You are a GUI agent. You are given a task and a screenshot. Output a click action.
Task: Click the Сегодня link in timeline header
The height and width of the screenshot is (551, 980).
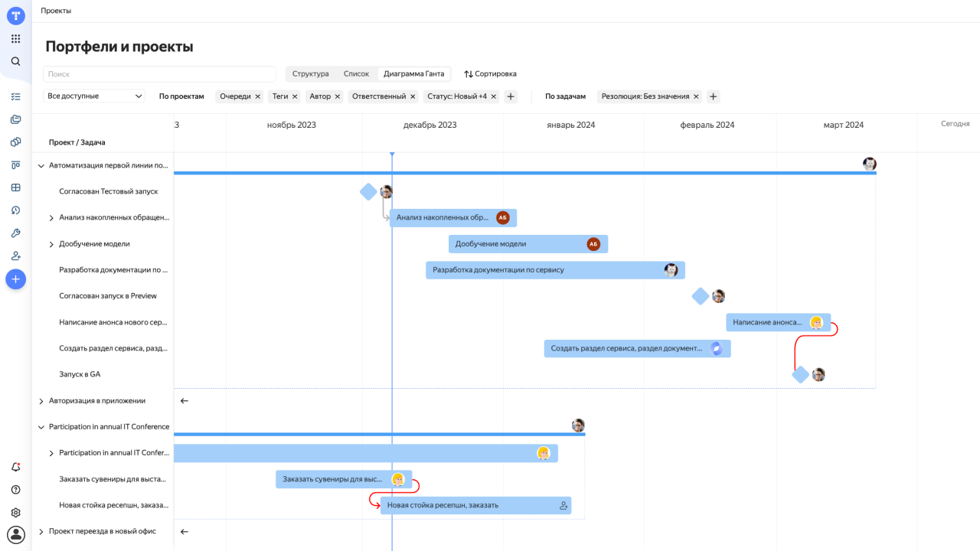click(955, 124)
